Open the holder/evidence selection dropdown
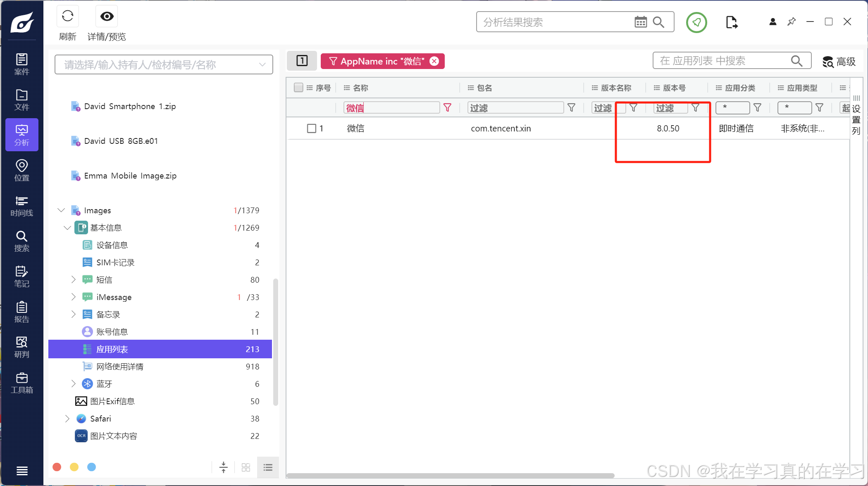This screenshot has width=868, height=486. point(164,65)
